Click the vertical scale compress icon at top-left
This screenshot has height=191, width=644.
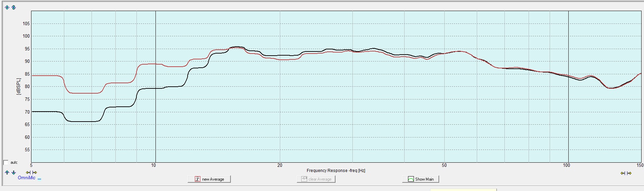point(13,7)
